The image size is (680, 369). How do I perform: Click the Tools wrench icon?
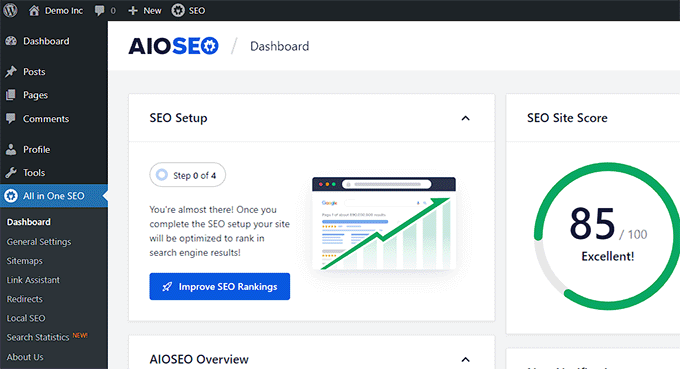(11, 173)
